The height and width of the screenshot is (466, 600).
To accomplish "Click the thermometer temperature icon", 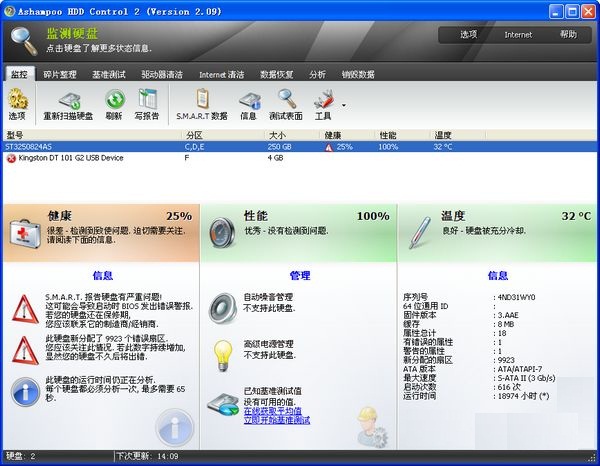I will pos(420,233).
